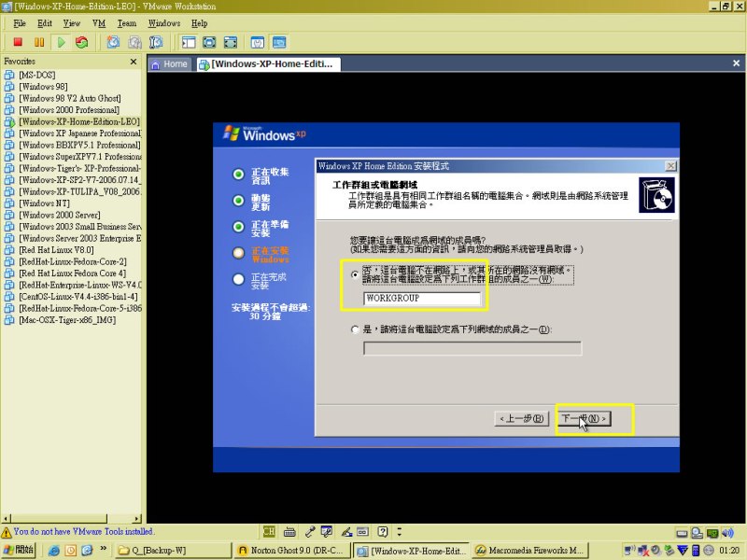The image size is (747, 560).
Task: Open the View menu
Action: click(72, 23)
